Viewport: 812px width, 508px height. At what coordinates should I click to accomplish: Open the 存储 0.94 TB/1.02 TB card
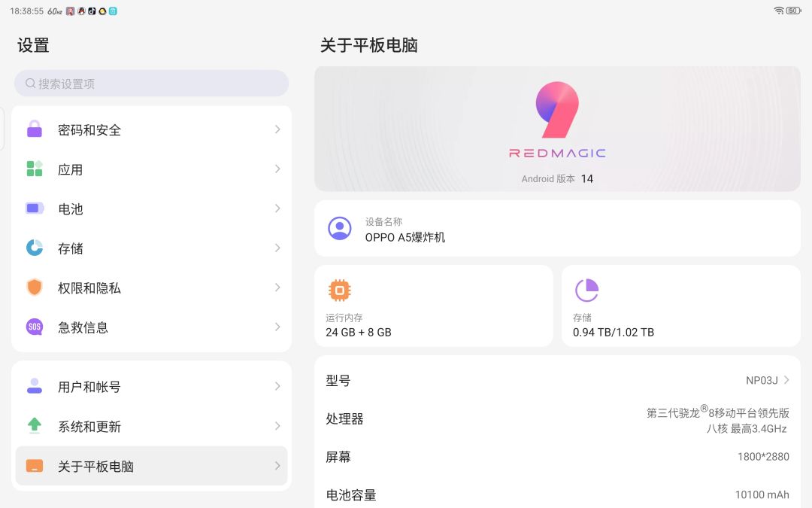[x=681, y=306]
